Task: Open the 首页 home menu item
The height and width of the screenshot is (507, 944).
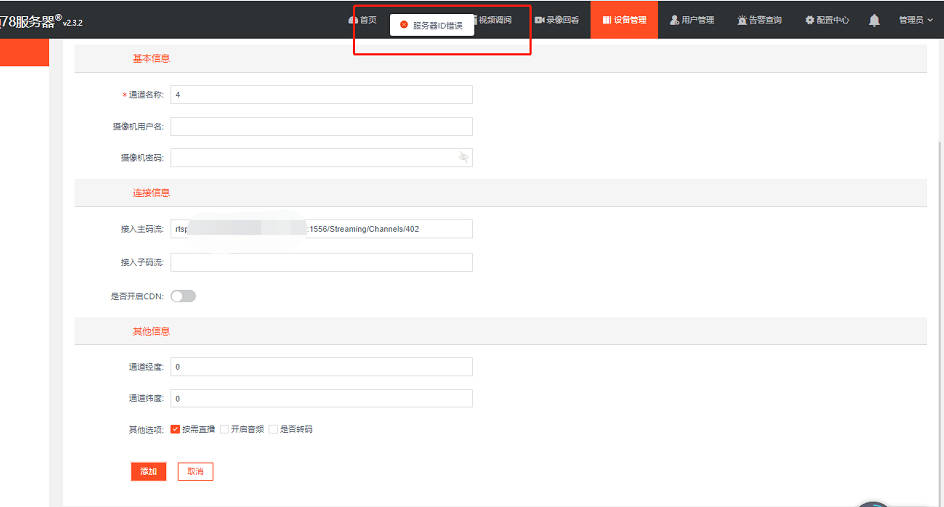Action: coord(362,20)
